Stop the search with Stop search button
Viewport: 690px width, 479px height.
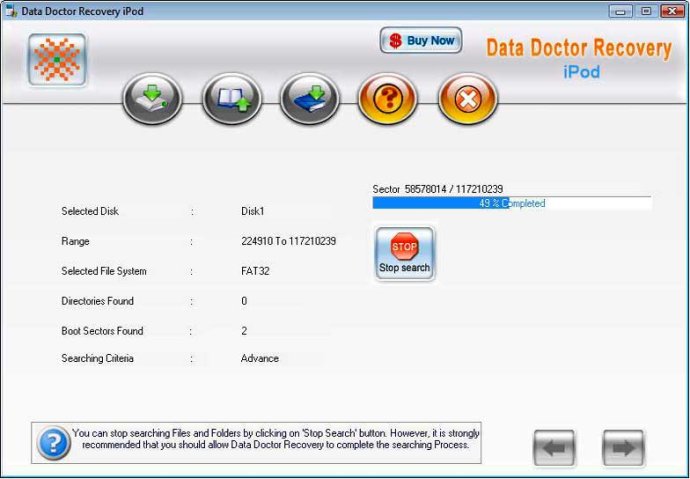pyautogui.click(x=404, y=253)
